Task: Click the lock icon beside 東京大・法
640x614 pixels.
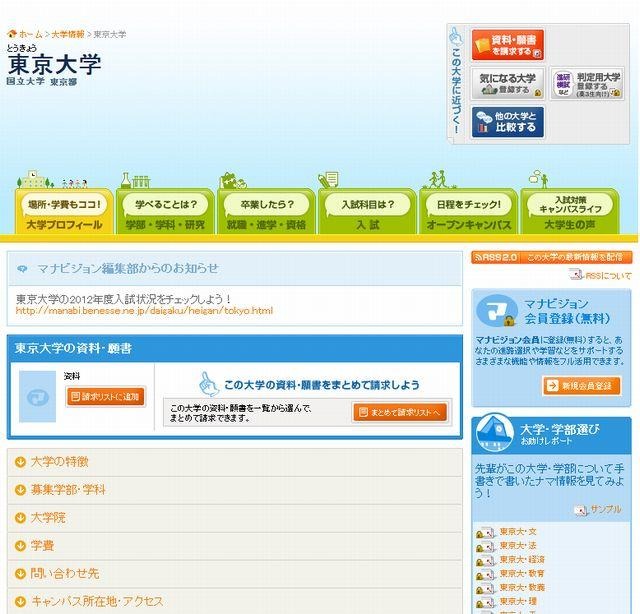Action: pos(480,548)
